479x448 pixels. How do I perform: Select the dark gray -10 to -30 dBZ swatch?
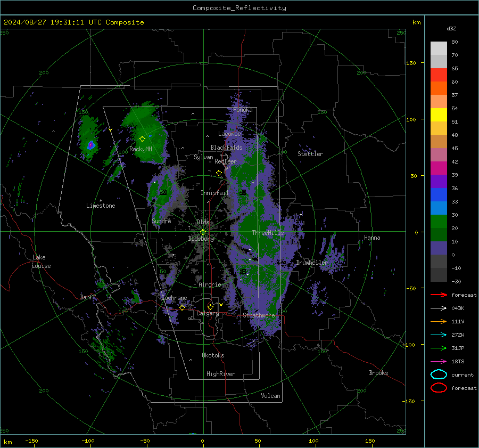pyautogui.click(x=439, y=275)
